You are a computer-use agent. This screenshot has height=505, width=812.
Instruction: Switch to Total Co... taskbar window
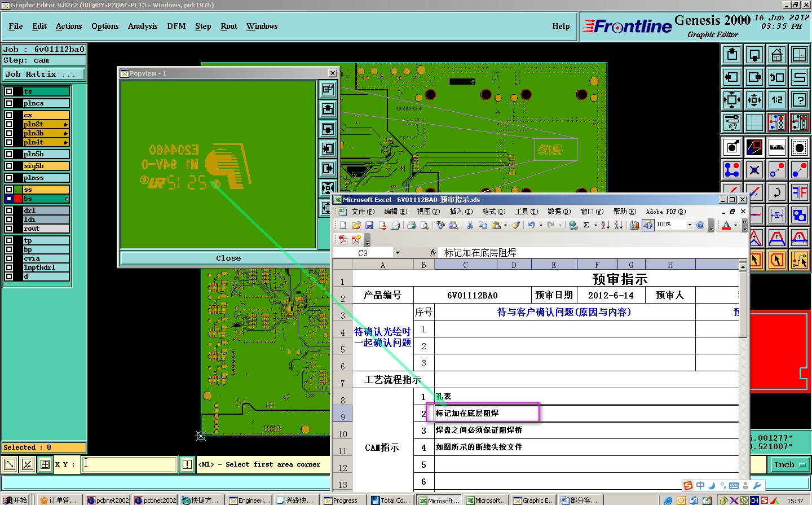391,500
